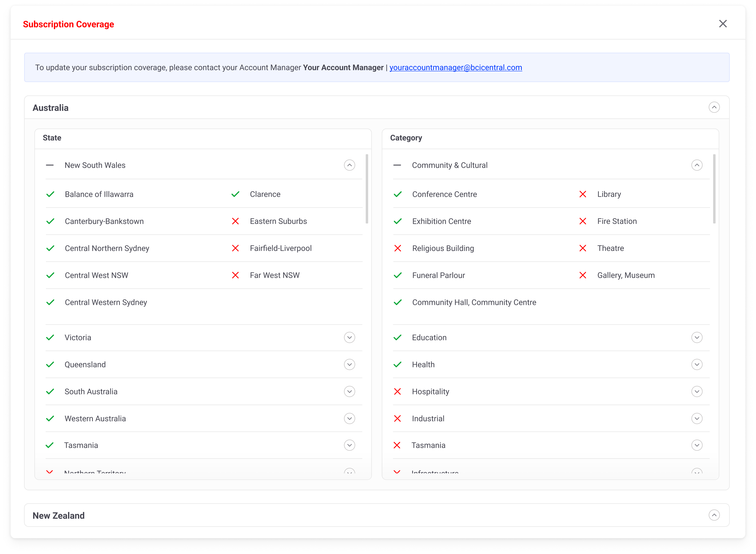The width and height of the screenshot is (756, 554).
Task: Click the red cross beside Eastern Suburbs
Action: [x=235, y=221]
